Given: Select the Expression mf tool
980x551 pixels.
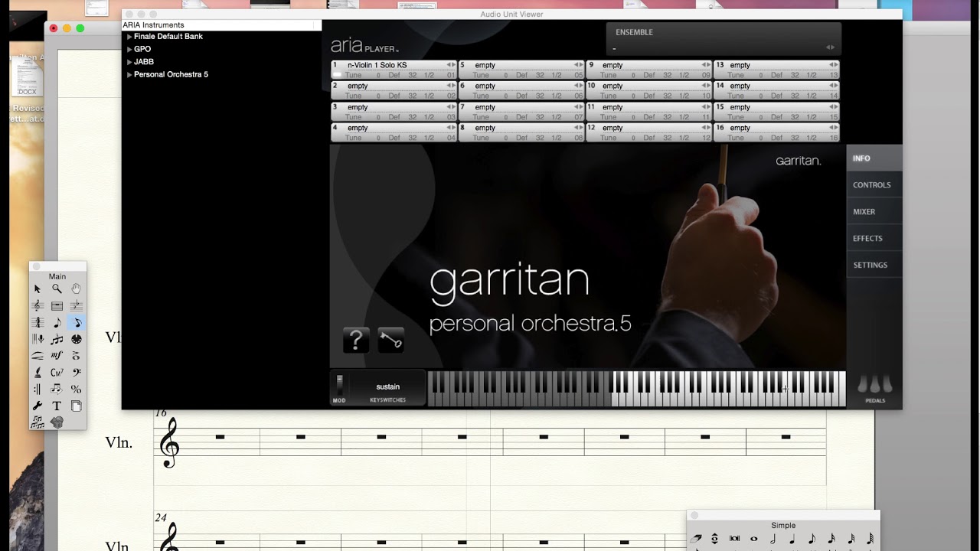Looking at the screenshot, I should 57,356.
